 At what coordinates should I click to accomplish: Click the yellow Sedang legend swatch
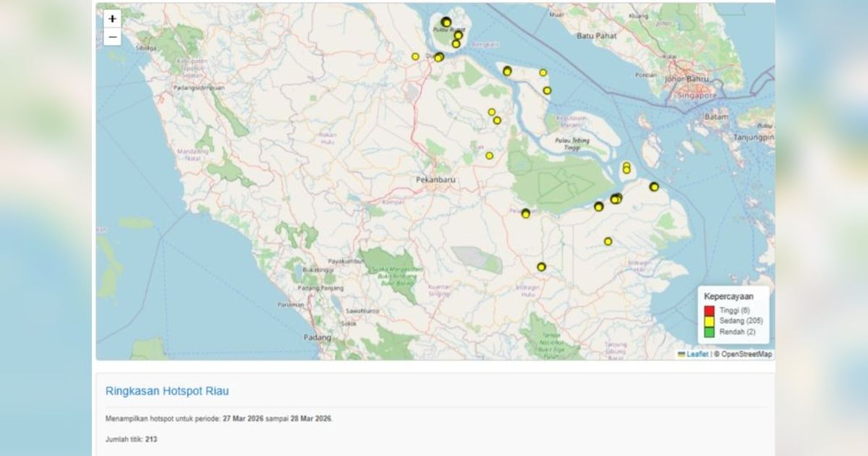point(709,321)
